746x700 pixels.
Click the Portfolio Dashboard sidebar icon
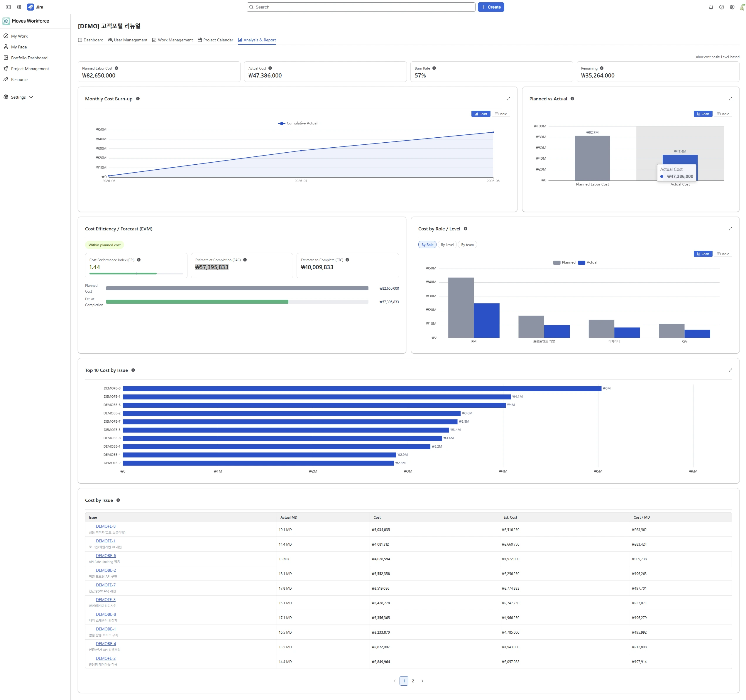click(x=6, y=58)
